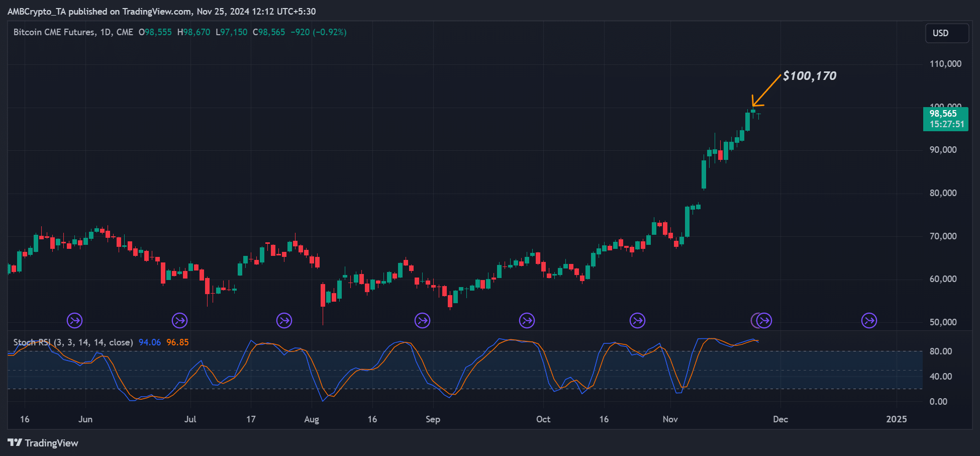Click the high value H98,670
Viewport: 980px width, 456px height.
[194, 32]
